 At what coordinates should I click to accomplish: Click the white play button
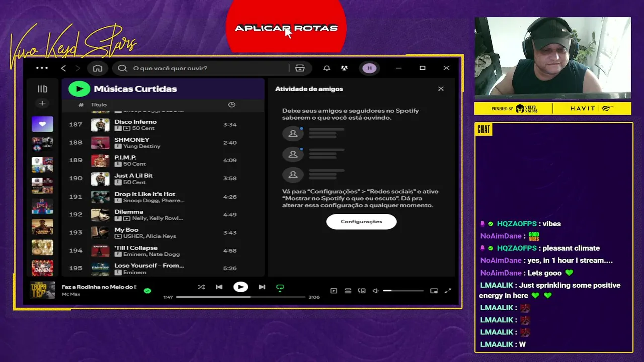[240, 287]
